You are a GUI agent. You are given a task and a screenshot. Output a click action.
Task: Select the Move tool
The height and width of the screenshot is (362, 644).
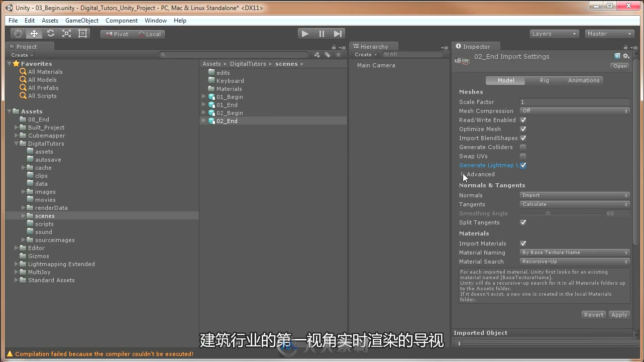(34, 34)
